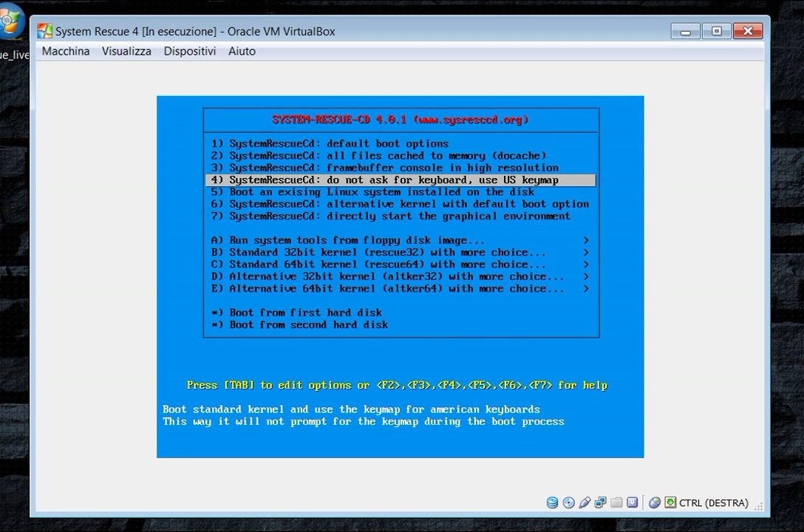Viewport: 804px width, 532px height.
Task: Maximize the VirtualBox window
Action: point(717,31)
